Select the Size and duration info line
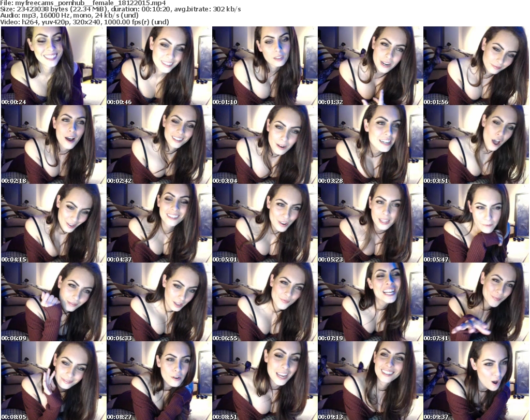Image resolution: width=530 pixels, height=420 pixels. [x=121, y=9]
